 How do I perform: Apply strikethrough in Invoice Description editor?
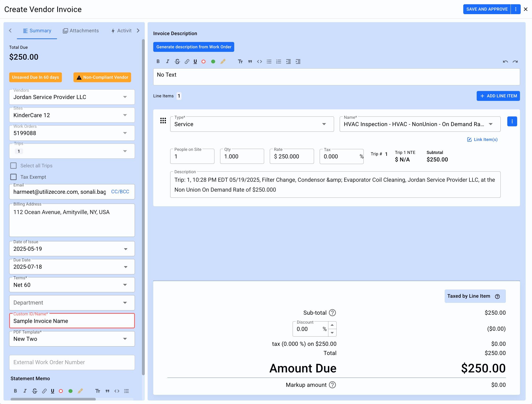pyautogui.click(x=177, y=61)
